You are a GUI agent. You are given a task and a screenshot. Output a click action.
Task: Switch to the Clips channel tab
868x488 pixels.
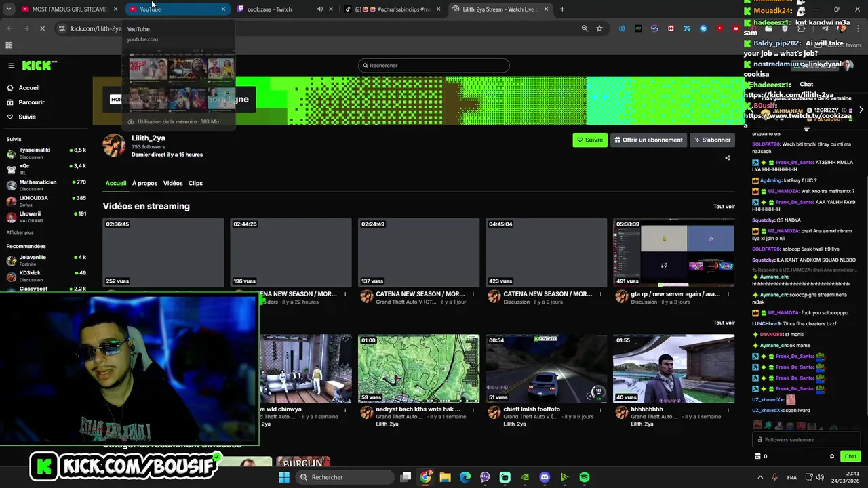pyautogui.click(x=195, y=183)
